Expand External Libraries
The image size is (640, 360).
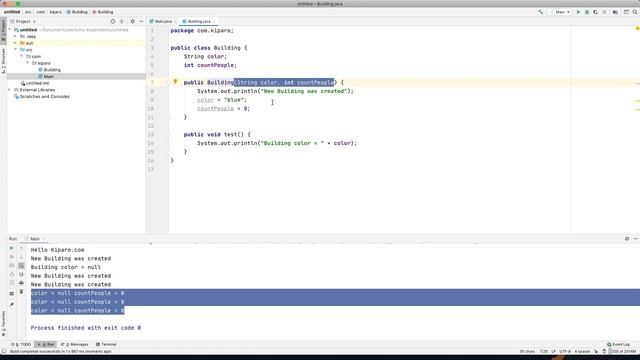point(10,90)
